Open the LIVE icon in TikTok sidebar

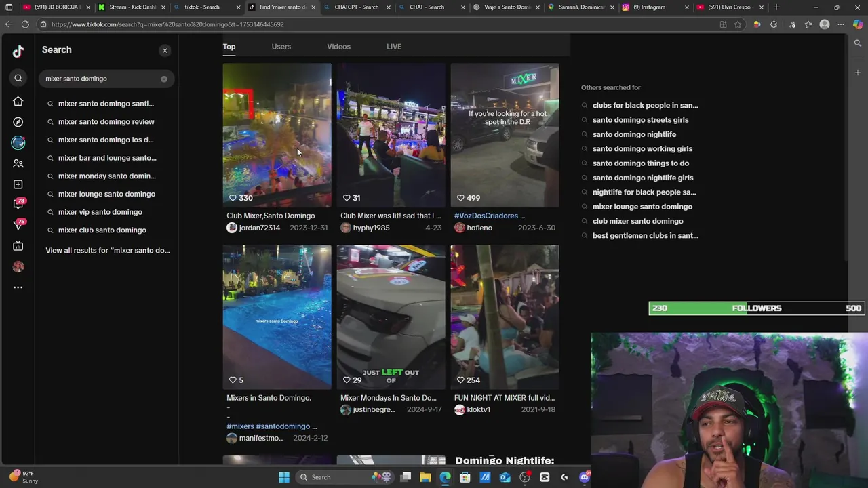click(x=18, y=246)
